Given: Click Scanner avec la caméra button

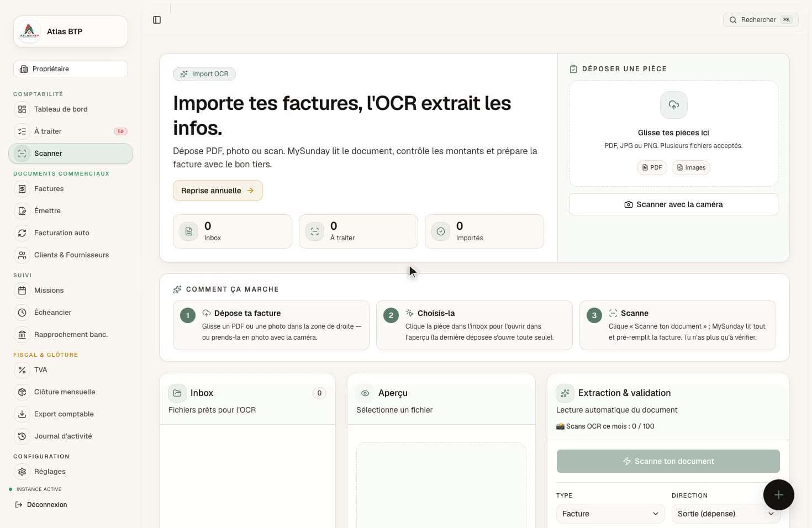Looking at the screenshot, I should coord(673,204).
